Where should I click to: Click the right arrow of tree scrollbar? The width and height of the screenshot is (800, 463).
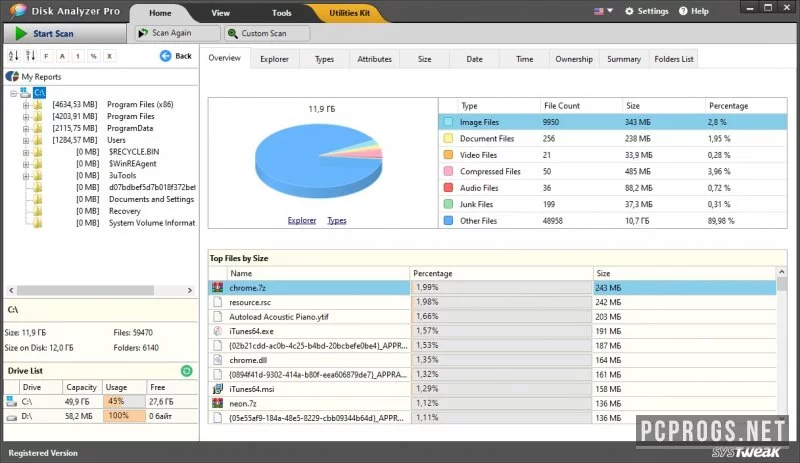coord(190,290)
